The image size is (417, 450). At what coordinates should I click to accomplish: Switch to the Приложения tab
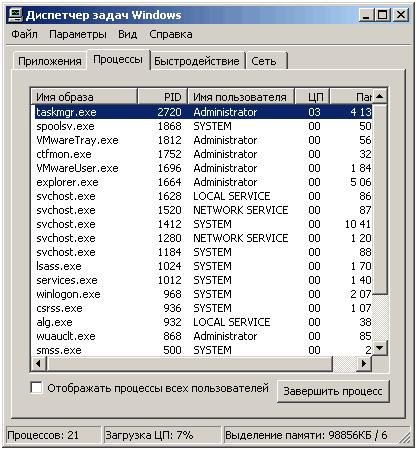50,61
